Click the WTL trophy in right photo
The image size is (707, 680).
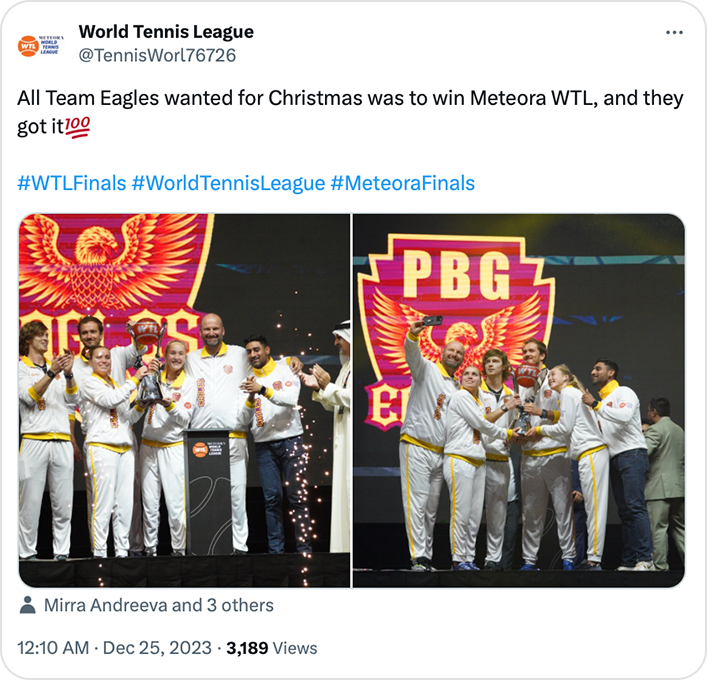526,397
